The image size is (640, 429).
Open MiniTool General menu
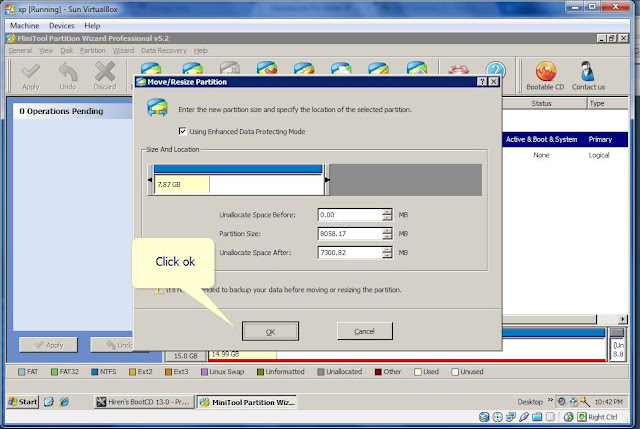click(x=20, y=51)
